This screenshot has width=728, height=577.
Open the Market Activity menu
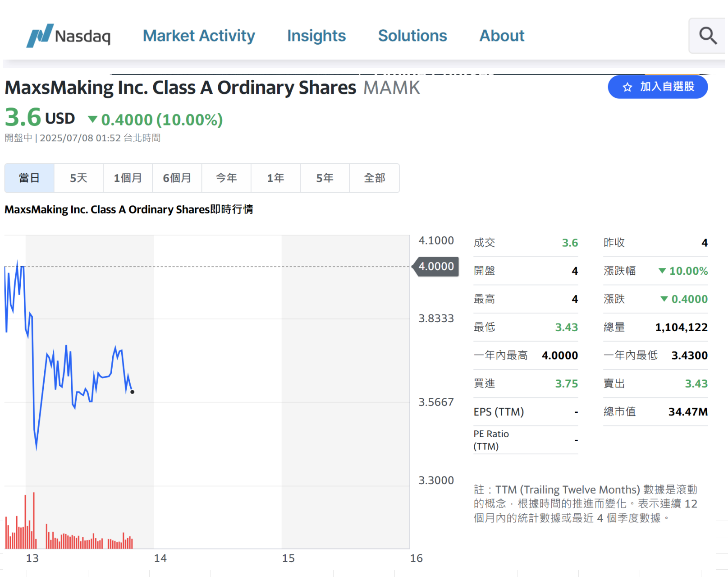(199, 36)
